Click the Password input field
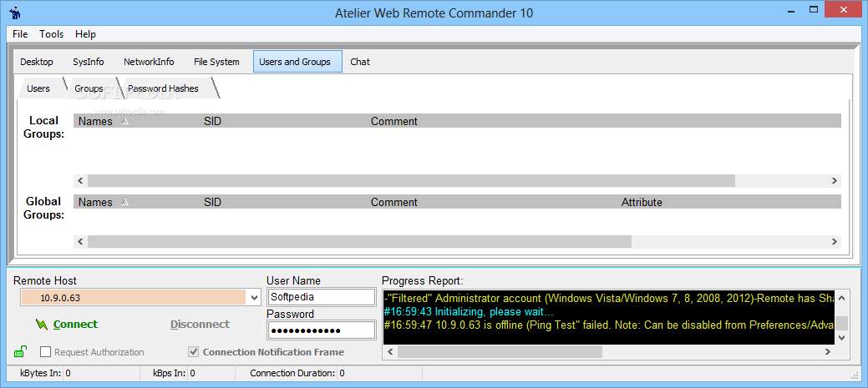The width and height of the screenshot is (868, 388). click(321, 330)
